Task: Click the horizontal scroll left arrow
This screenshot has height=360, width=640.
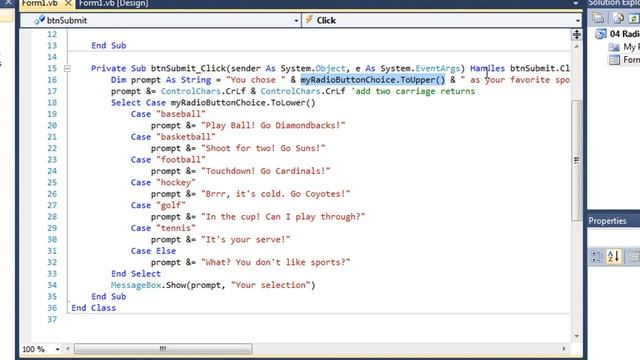Action: (x=68, y=349)
